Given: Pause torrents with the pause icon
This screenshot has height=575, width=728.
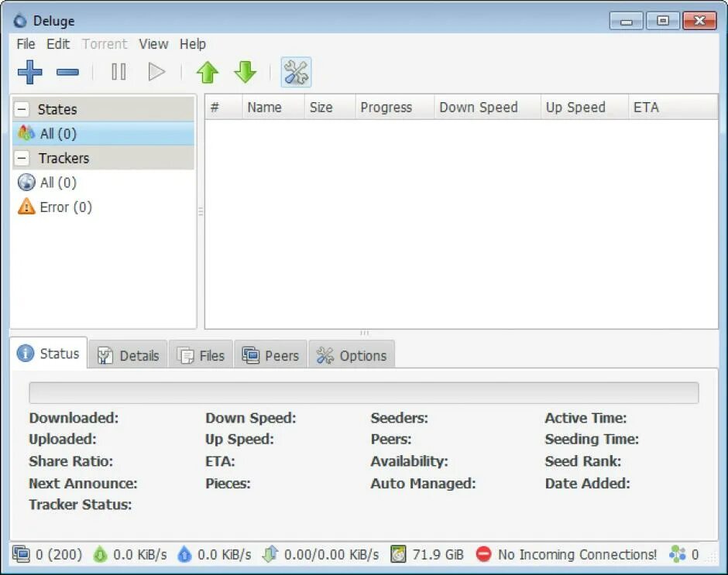Looking at the screenshot, I should point(118,72).
